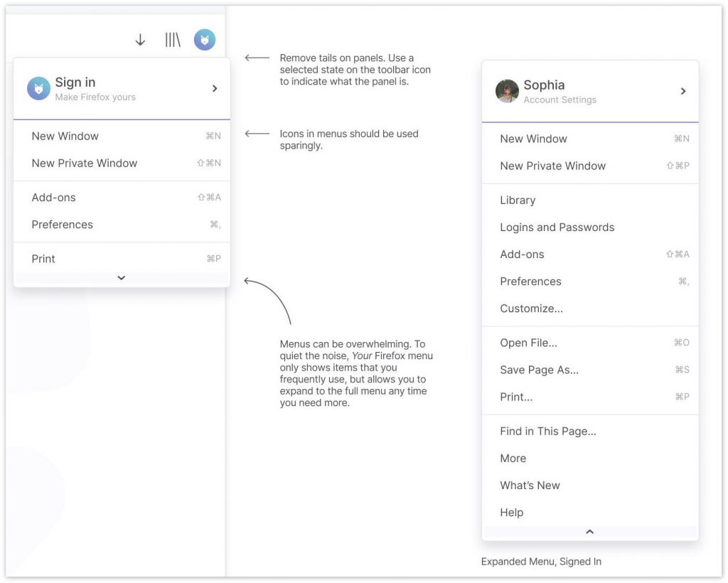Open Logins and Passwords
This screenshot has height=583, width=728.
[x=557, y=227]
